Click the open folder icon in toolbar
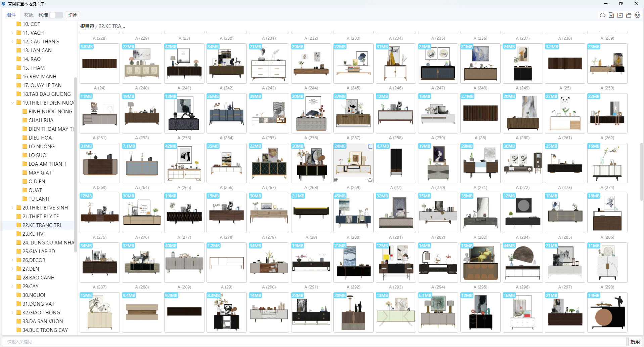The width and height of the screenshot is (644, 347). (629, 15)
